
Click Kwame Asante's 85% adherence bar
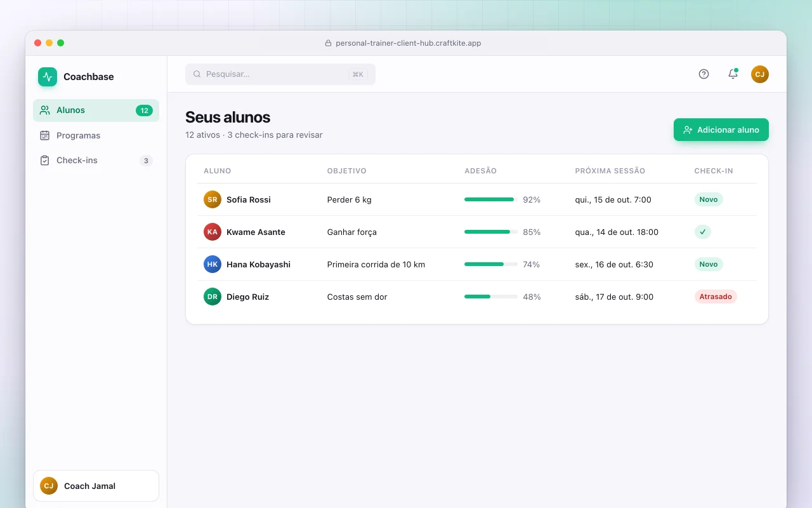pos(491,232)
